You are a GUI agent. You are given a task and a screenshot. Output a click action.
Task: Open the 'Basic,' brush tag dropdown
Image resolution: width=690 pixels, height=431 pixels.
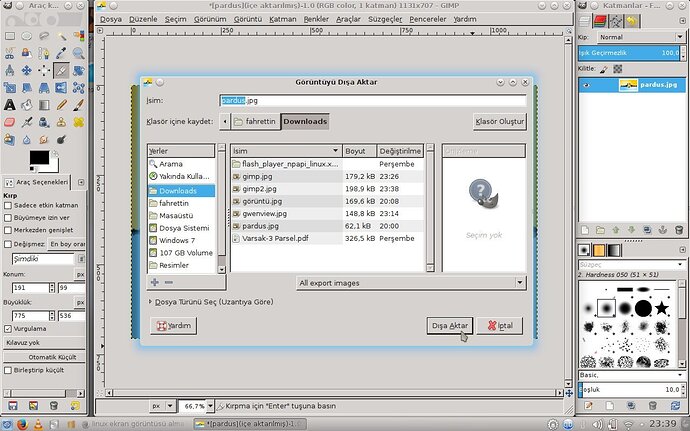632,375
